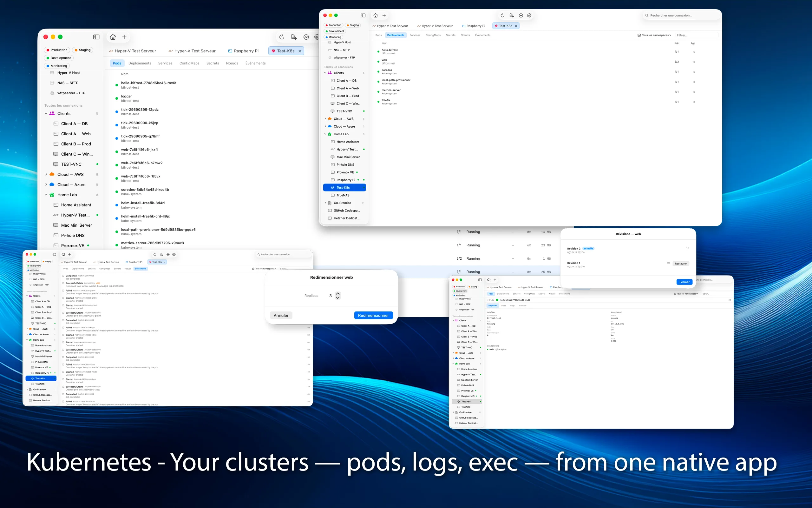Screen dimensions: 812x508
Task: Expand Cloud — AWS group in Déploiements window sidebar
Action: pos(325,119)
